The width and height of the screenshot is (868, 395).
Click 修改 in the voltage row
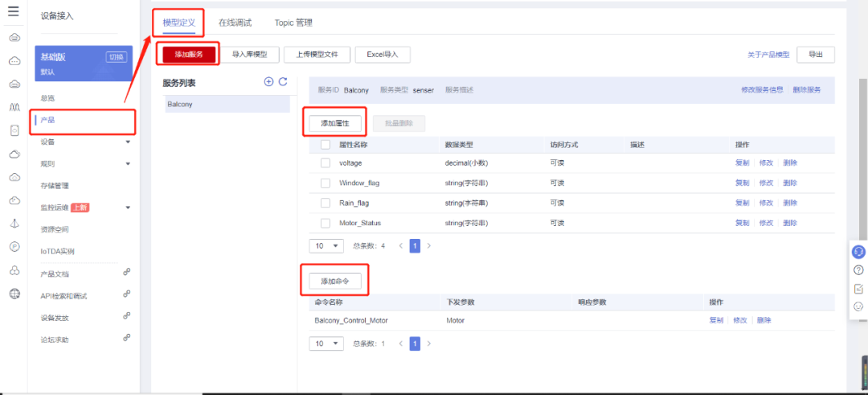point(766,163)
